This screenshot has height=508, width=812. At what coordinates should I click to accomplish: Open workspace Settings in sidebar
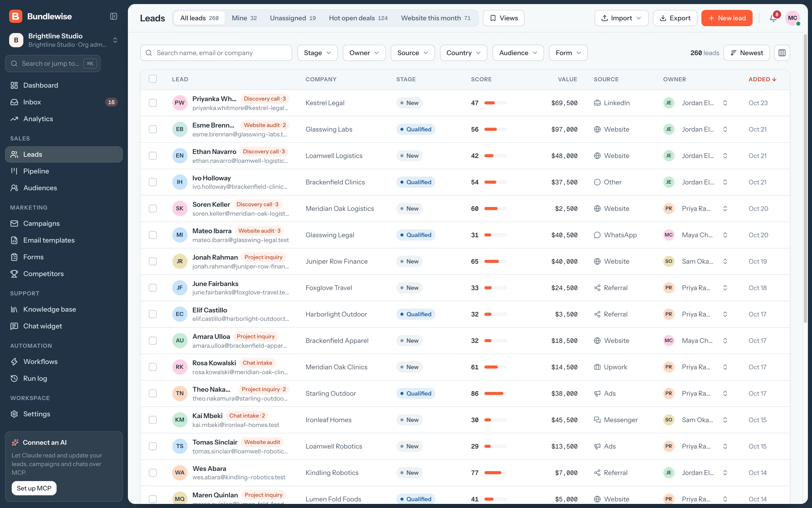click(x=64, y=414)
